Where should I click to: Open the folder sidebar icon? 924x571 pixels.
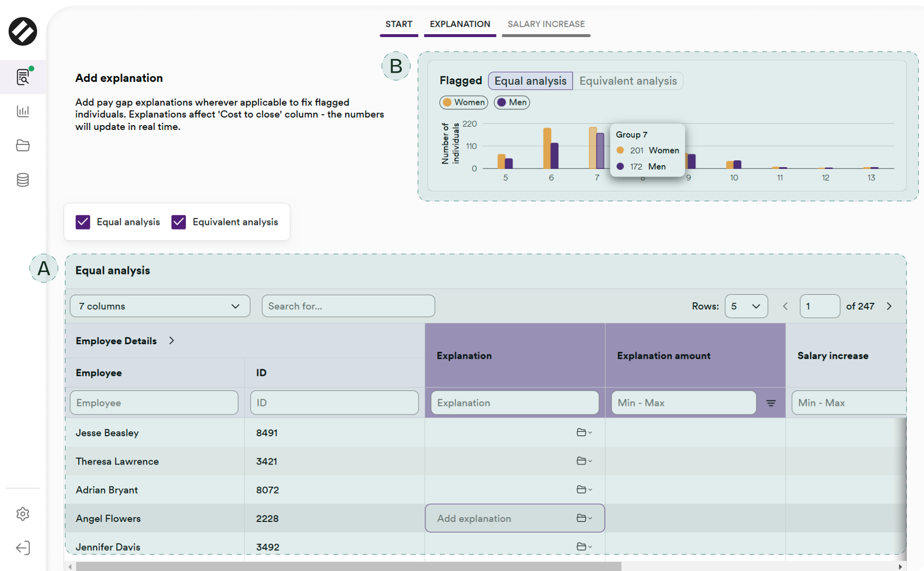(23, 145)
